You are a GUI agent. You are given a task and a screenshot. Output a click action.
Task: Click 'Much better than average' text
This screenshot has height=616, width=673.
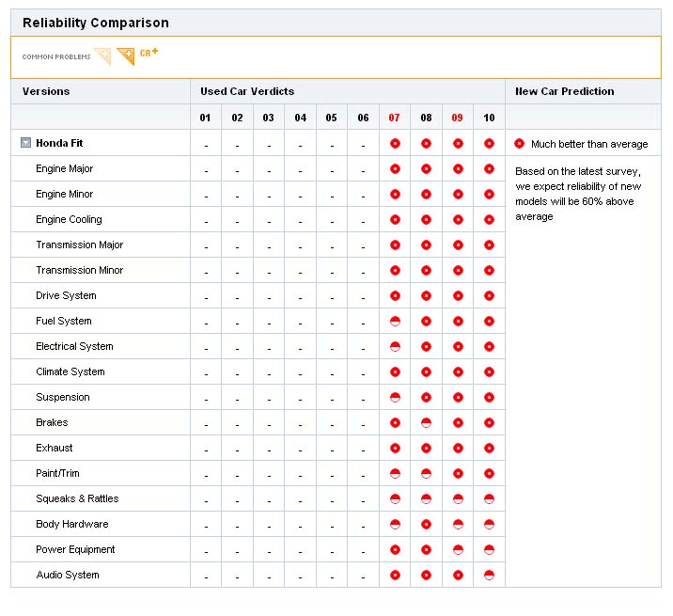tap(589, 144)
